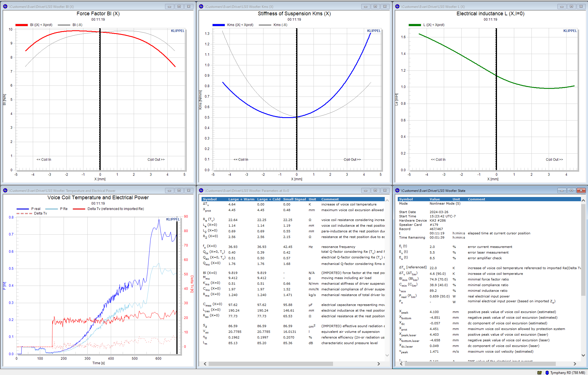Click the Large + Warm column header

[x=241, y=199]
